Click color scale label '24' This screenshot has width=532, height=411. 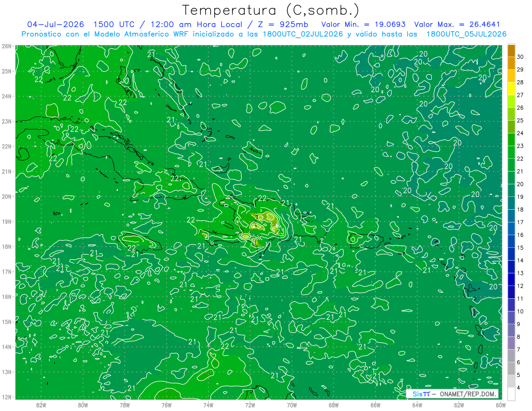520,133
